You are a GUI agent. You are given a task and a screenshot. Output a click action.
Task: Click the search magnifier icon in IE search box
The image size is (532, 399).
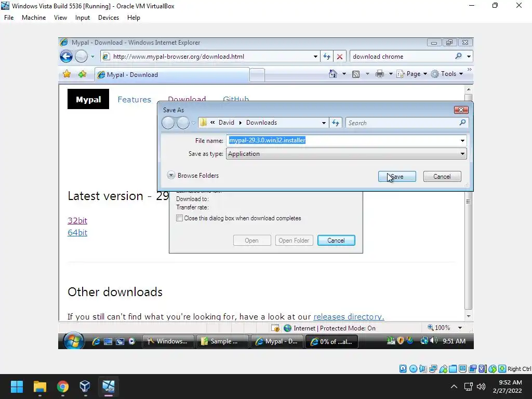coord(458,56)
